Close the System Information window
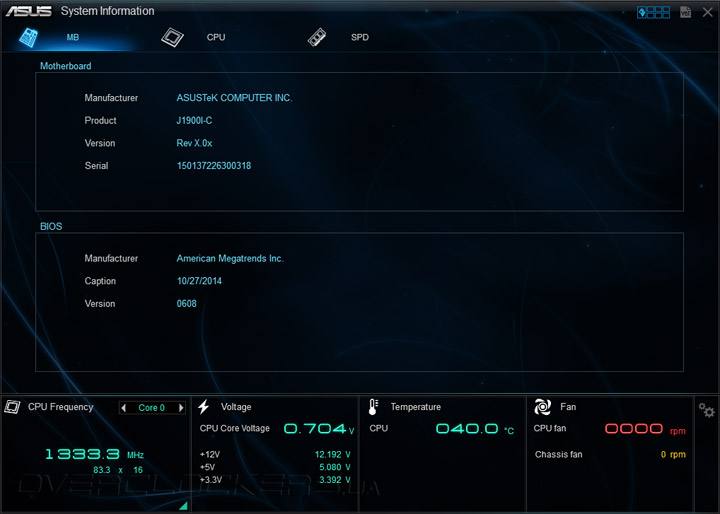 coord(708,12)
